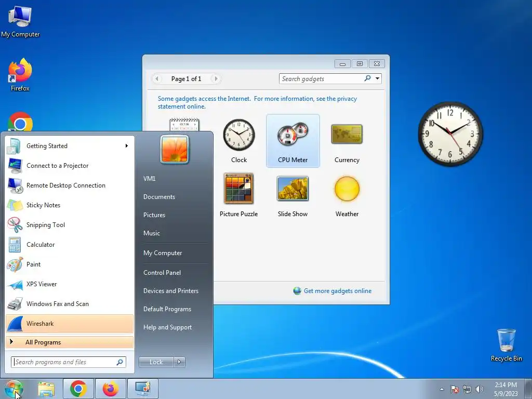Open Documents from the Start menu
532x399 pixels.
(159, 197)
